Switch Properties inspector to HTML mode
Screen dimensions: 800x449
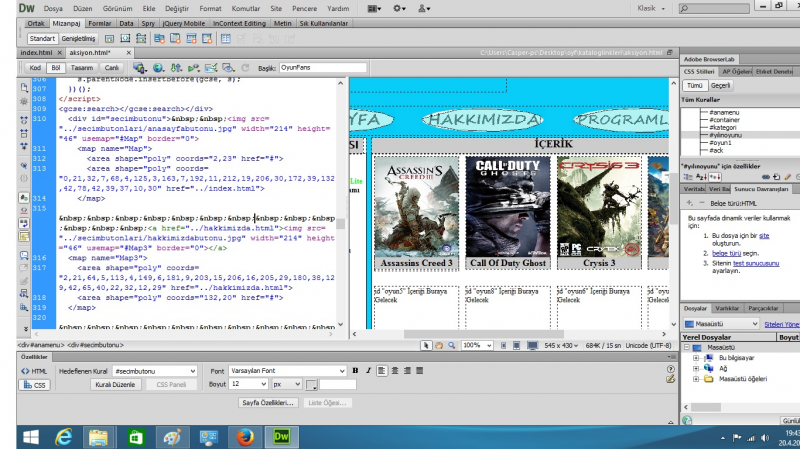tap(34, 371)
